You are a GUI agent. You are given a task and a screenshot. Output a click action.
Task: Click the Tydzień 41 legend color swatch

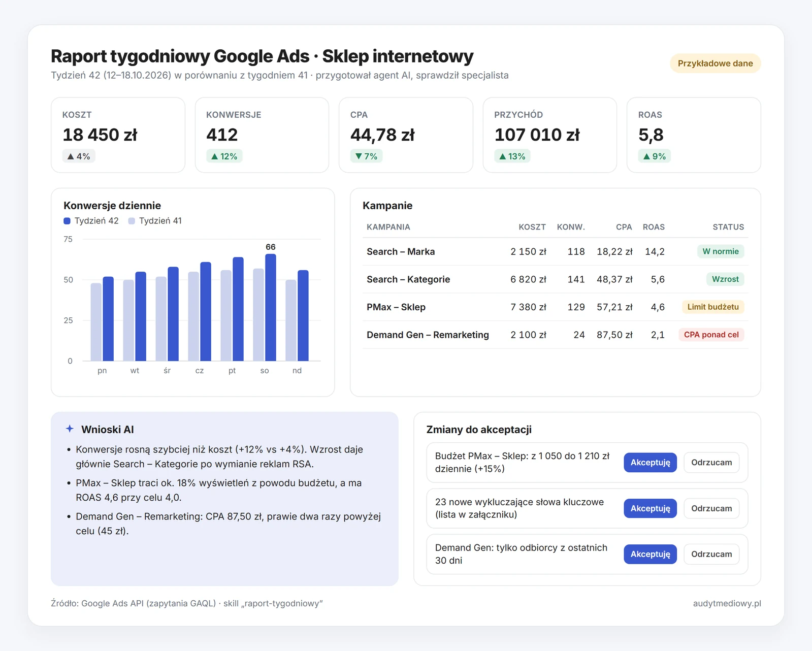pyautogui.click(x=132, y=221)
